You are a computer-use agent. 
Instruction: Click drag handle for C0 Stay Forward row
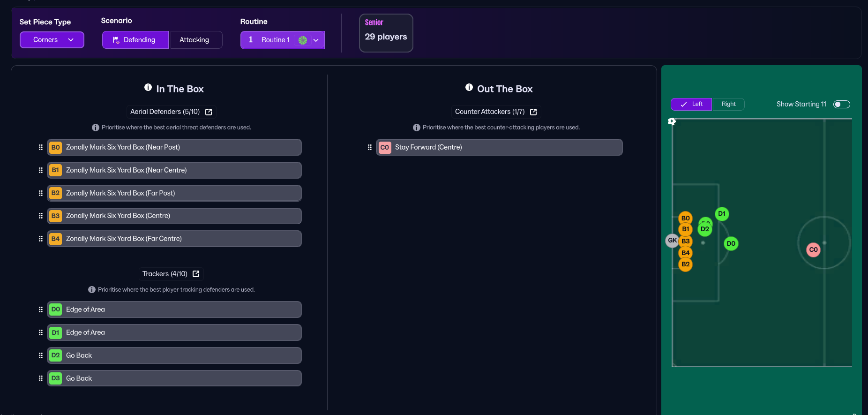(x=370, y=147)
